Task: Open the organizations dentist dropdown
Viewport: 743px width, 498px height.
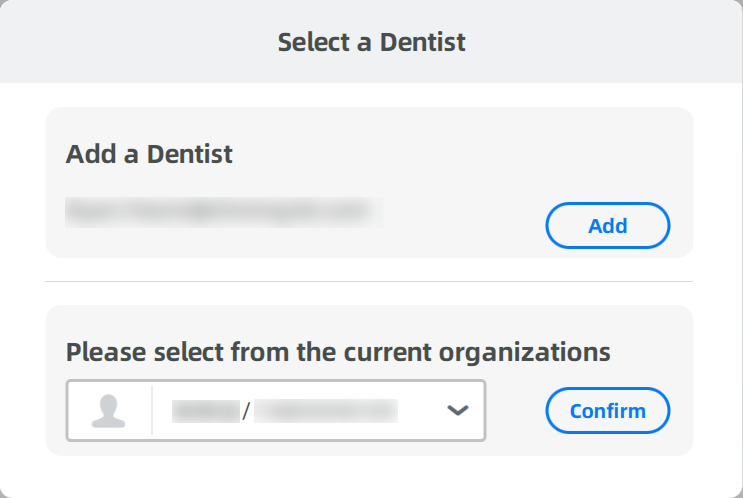Action: (x=276, y=410)
